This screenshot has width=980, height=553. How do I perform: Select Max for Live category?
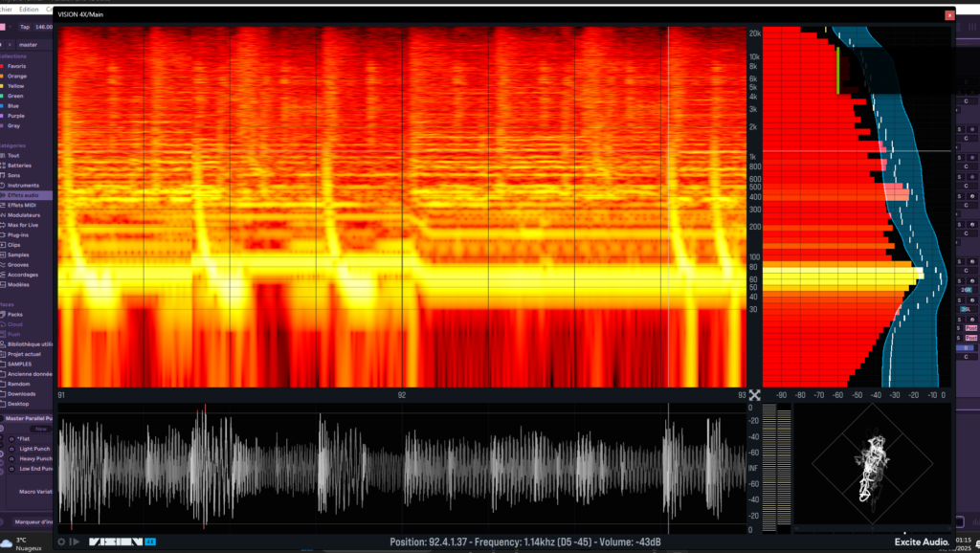[x=23, y=225]
